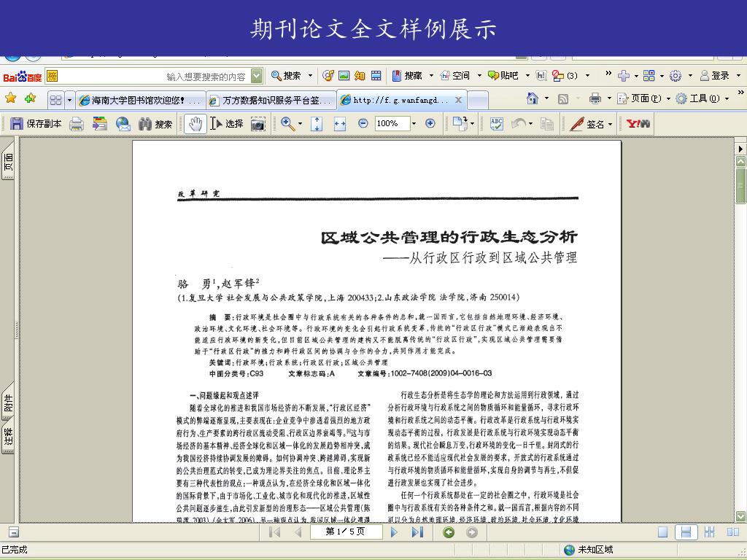Switch to facing pages layout
The width and height of the screenshot is (747, 560).
[x=732, y=532]
